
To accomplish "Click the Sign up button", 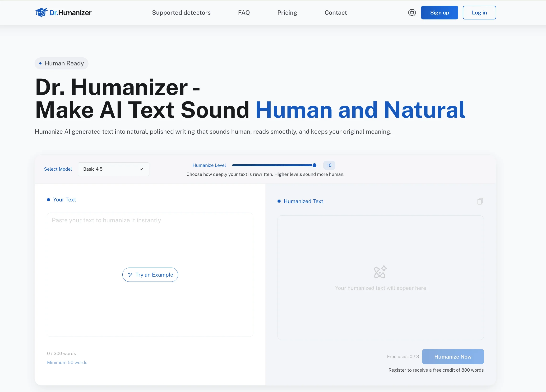I will point(439,13).
